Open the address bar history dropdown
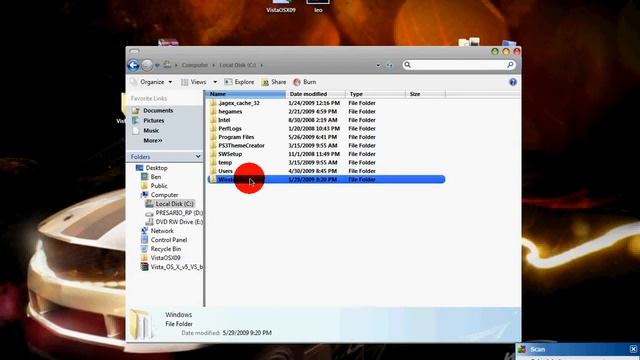 [378, 65]
